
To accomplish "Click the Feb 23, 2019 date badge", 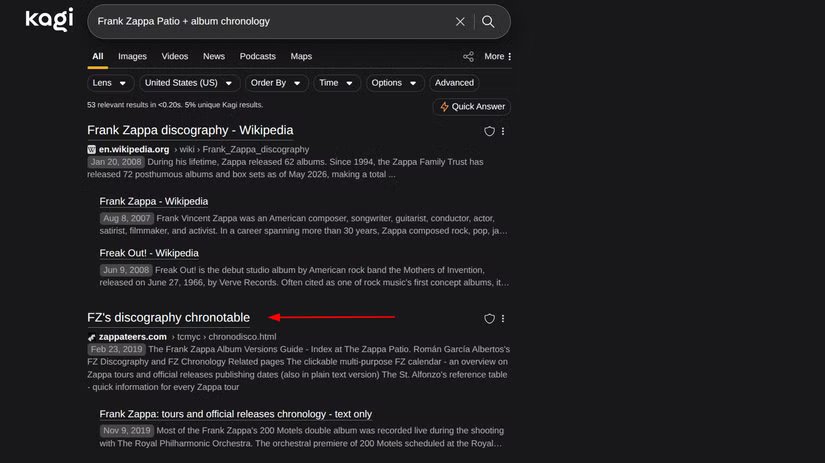I will 116,349.
